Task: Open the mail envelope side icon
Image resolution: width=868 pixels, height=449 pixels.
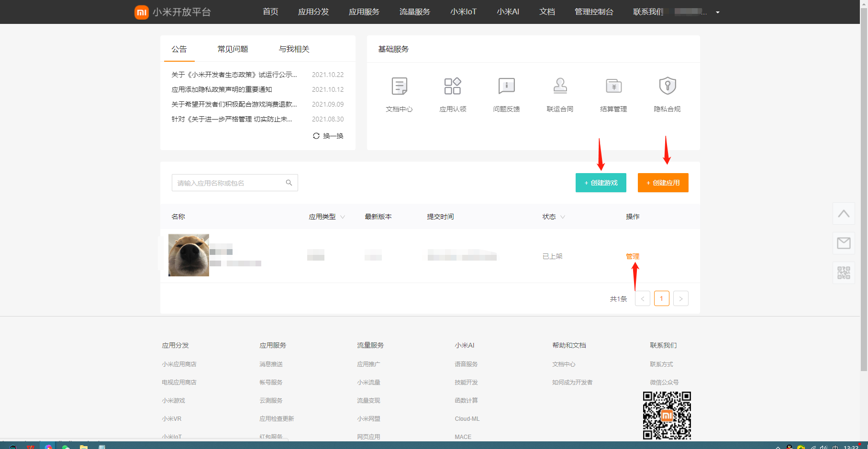Action: 844,243
